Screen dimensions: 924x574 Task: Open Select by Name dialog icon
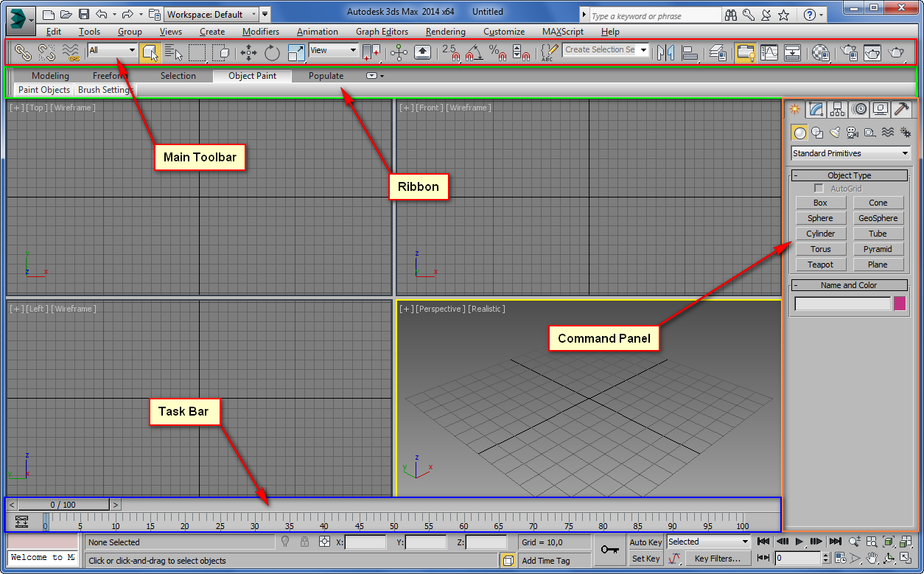pyautogui.click(x=173, y=52)
